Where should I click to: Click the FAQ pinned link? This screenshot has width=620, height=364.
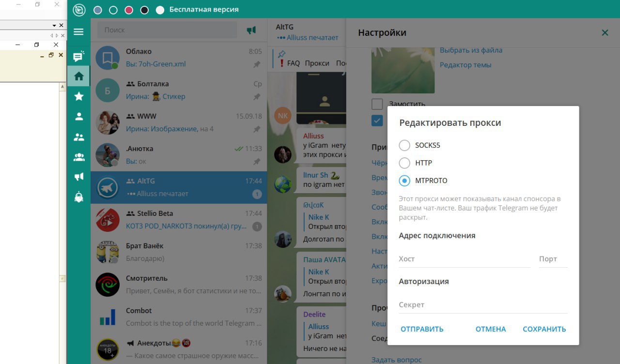294,63
